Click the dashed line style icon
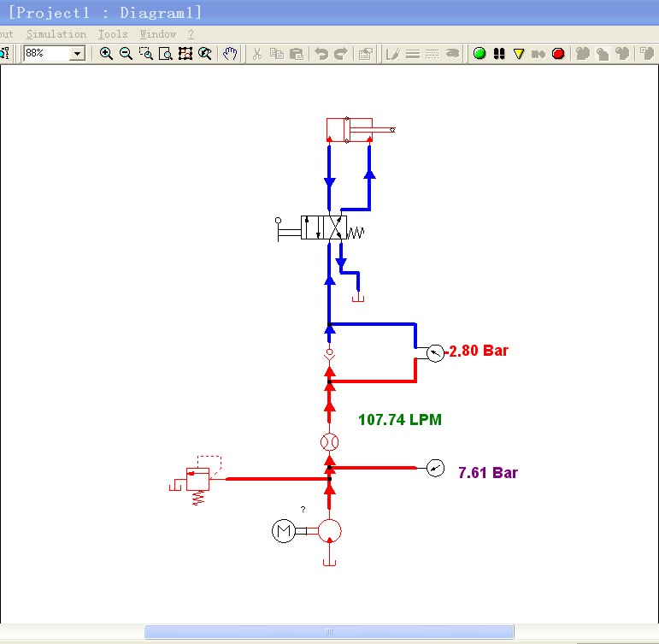Screen dimensions: 659x644 point(432,53)
